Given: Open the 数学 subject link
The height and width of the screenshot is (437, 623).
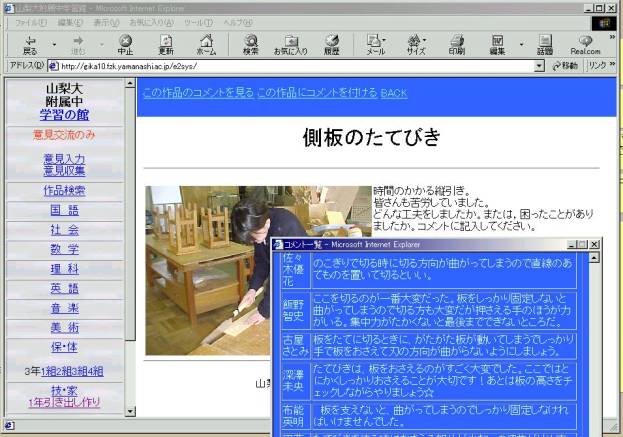Looking at the screenshot, I should (x=64, y=249).
